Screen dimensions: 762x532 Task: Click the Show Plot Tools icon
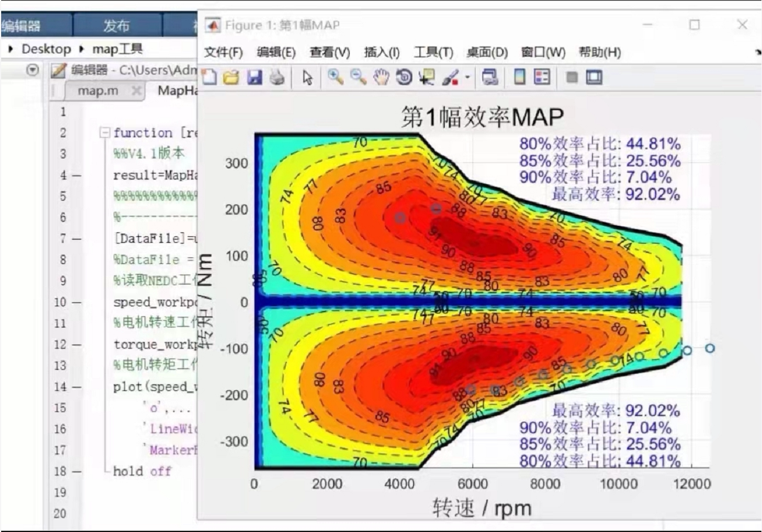(x=594, y=77)
